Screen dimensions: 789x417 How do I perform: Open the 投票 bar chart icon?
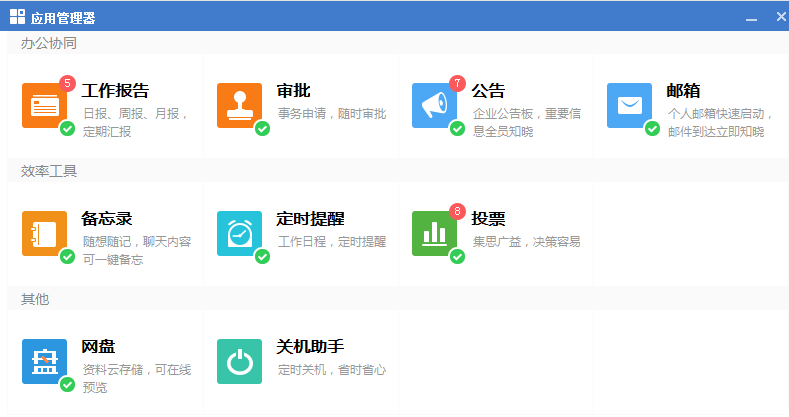tap(434, 233)
